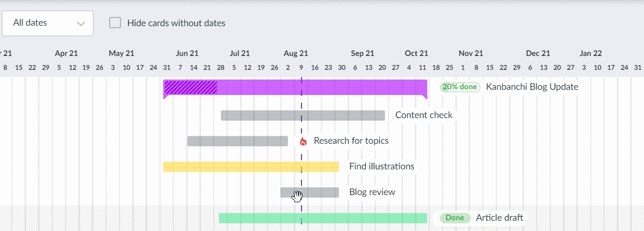Screen dimensions: 644x231
Task: Click the Nov 21 month header
Action: pos(471,53)
